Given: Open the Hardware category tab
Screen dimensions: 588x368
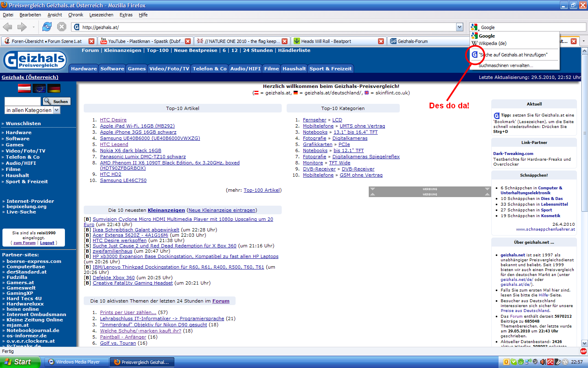Looking at the screenshot, I should [84, 69].
